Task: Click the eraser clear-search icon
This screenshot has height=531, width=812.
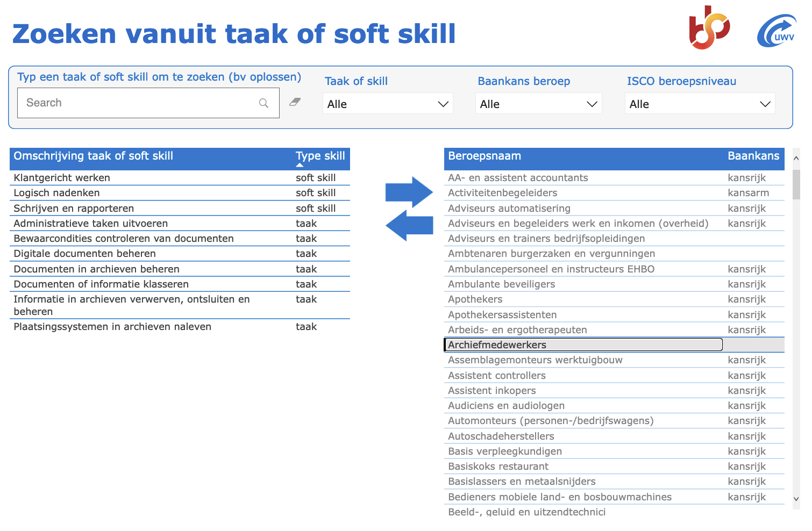Action: pos(295,102)
